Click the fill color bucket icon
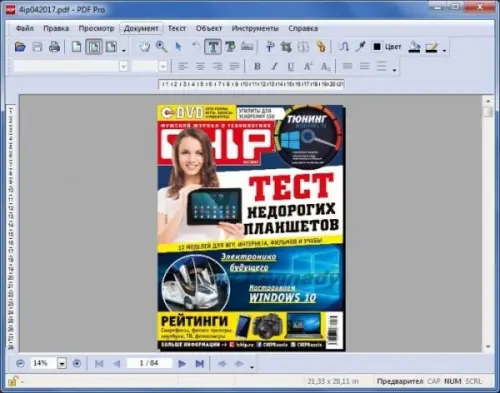The width and height of the screenshot is (500, 393). (414, 47)
